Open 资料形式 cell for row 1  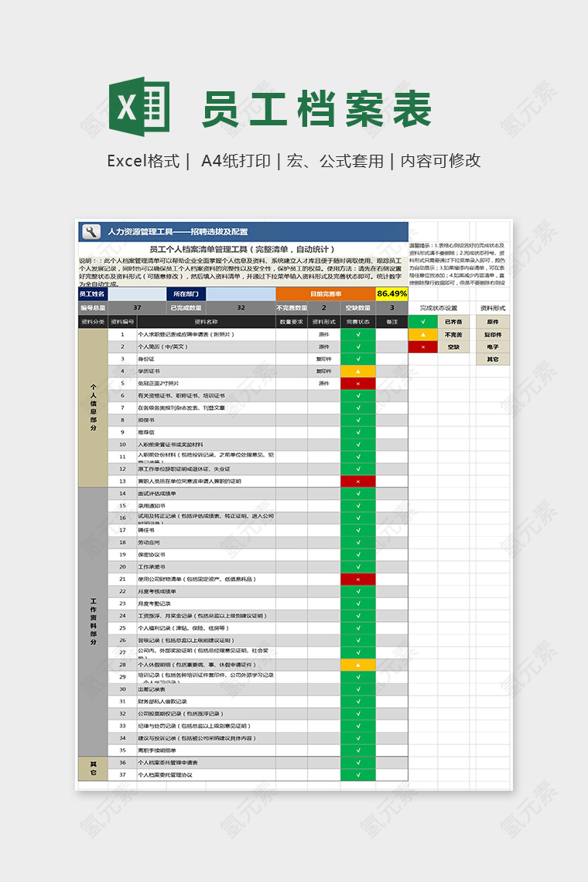click(x=324, y=334)
